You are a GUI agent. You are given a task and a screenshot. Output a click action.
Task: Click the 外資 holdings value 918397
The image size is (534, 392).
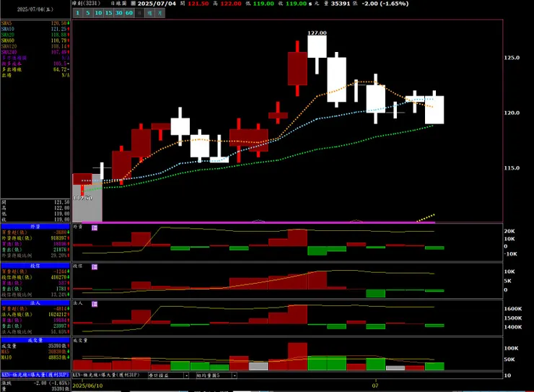point(58,238)
